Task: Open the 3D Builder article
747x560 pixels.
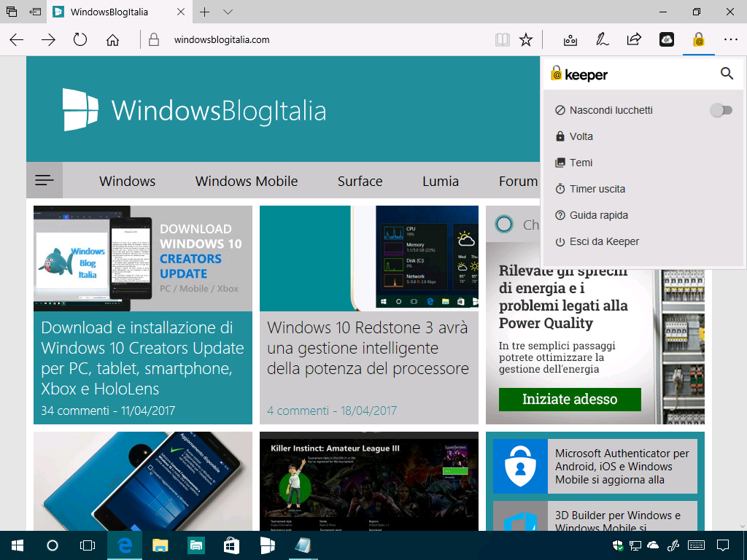Action: pos(595,516)
